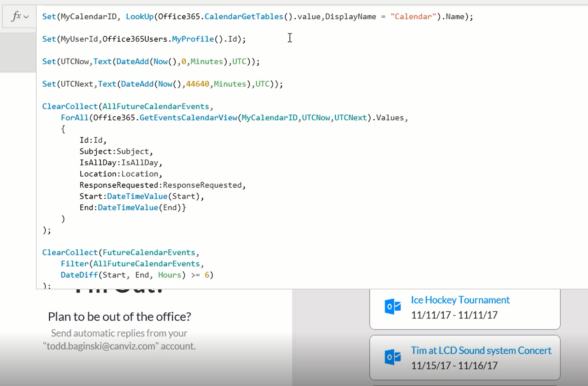Click the fx formula icon
The height and width of the screenshot is (386, 588).
(16, 17)
